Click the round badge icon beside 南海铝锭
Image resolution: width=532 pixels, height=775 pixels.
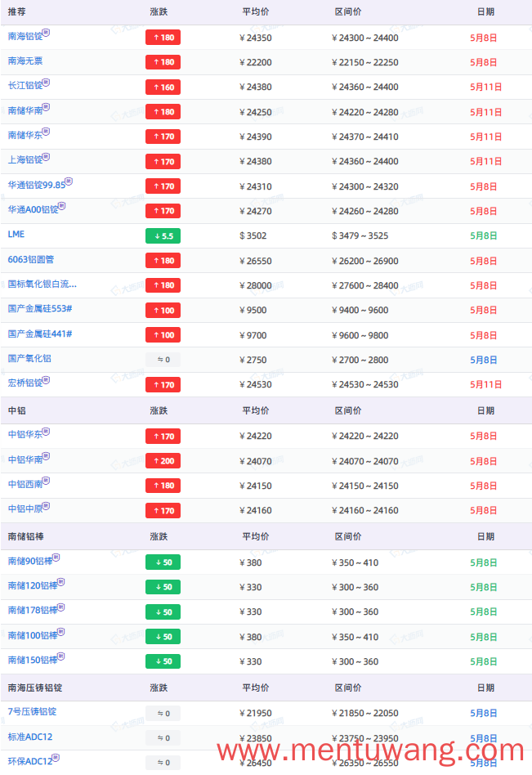coord(46,33)
